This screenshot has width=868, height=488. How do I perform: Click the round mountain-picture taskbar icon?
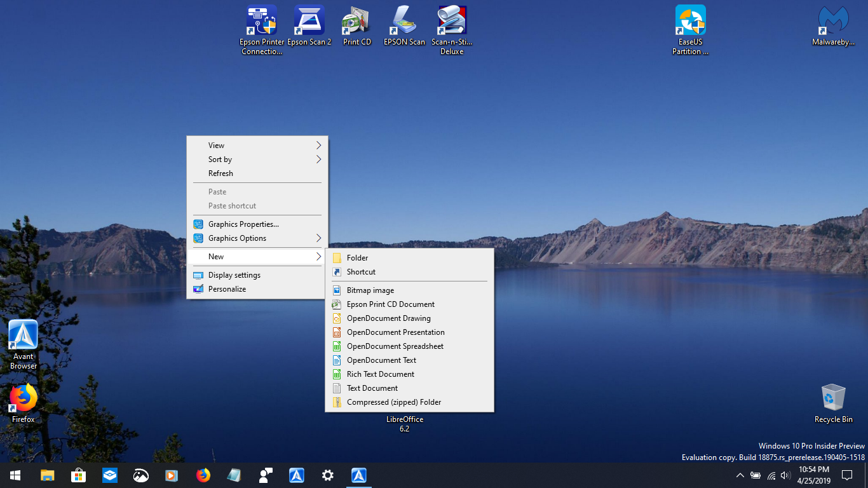[x=140, y=475]
